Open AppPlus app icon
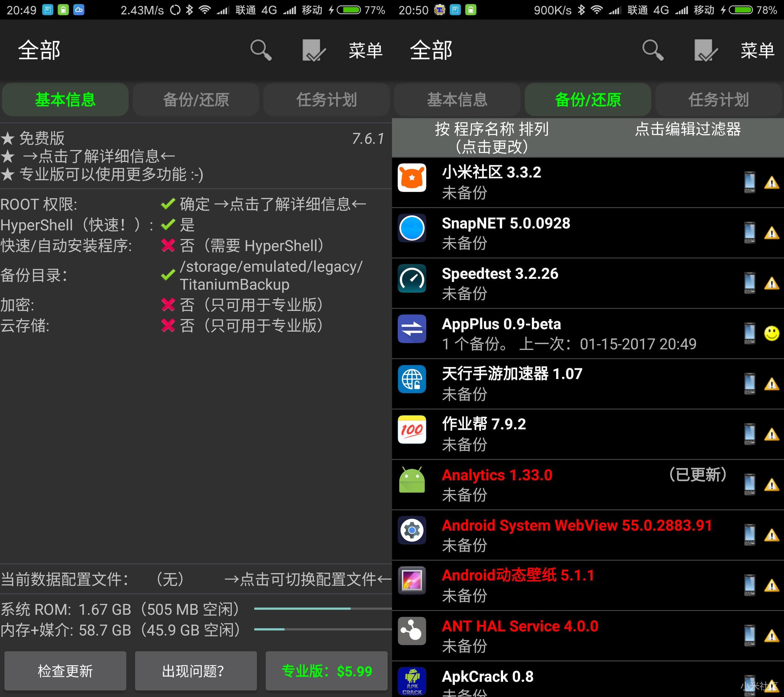Viewport: 784px width, 697px height. point(414,331)
